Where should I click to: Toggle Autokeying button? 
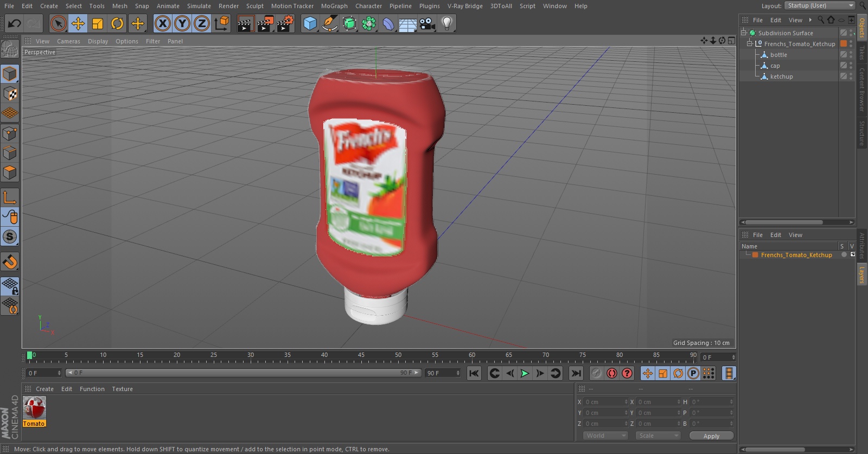click(612, 373)
